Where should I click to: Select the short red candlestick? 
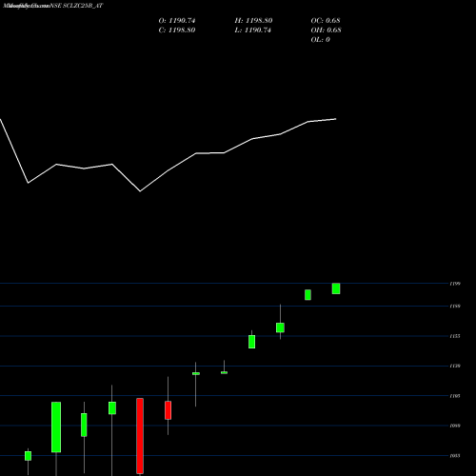(x=168, y=410)
